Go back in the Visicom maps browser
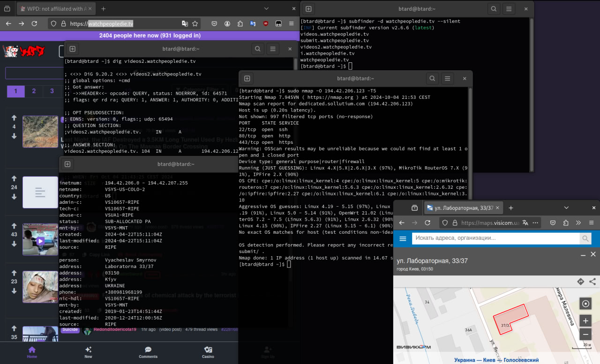Viewport: 600px width, 364px height. [402, 223]
